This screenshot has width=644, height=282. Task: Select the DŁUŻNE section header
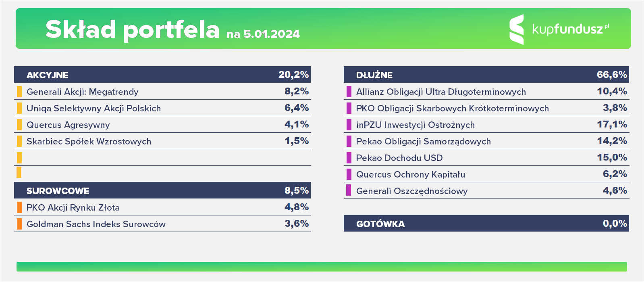pyautogui.click(x=374, y=75)
